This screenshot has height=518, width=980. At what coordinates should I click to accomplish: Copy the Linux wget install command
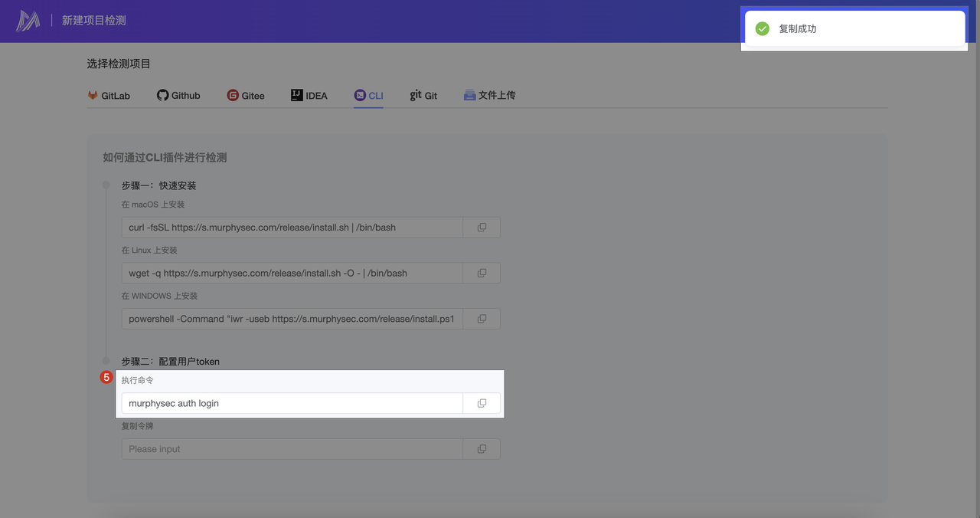point(482,273)
